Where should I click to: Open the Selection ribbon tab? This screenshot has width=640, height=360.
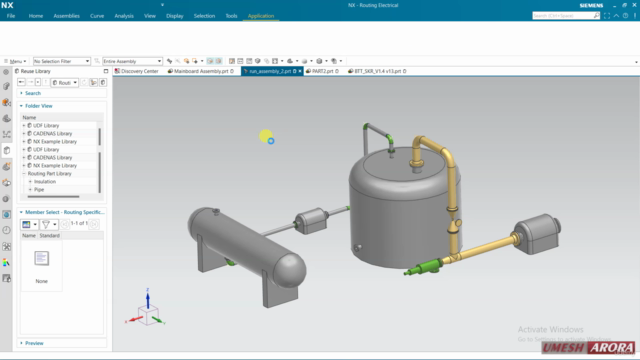click(x=204, y=16)
